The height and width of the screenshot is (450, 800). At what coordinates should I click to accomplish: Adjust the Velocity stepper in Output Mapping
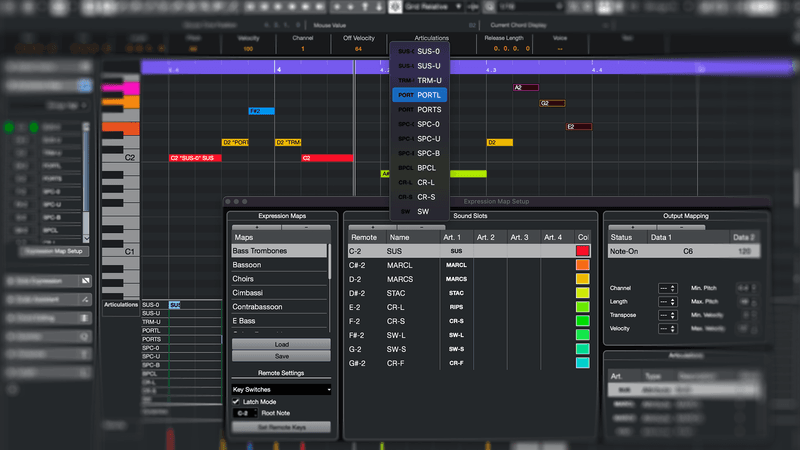[x=667, y=329]
